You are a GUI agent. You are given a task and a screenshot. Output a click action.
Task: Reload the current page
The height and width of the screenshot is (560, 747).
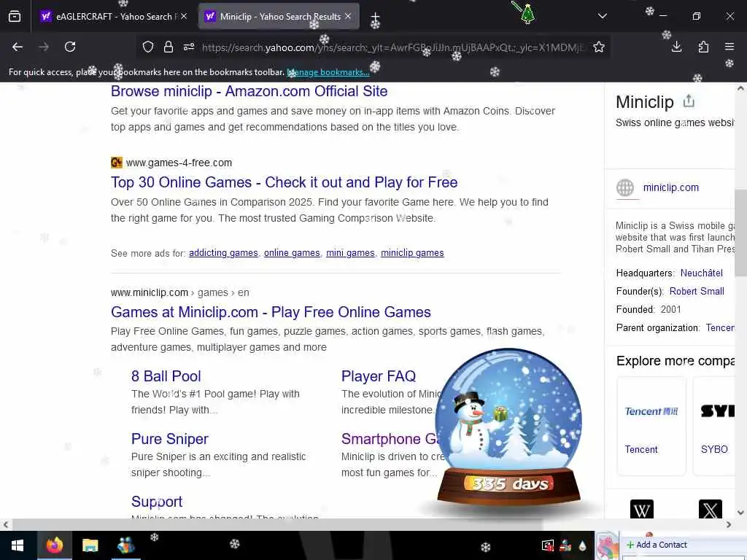[x=70, y=47]
